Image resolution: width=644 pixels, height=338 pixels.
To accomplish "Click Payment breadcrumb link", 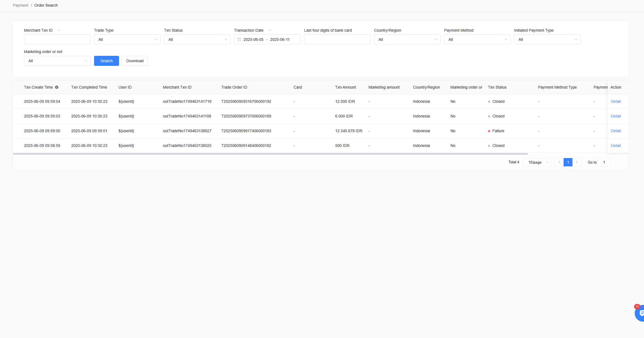I will (x=21, y=5).
